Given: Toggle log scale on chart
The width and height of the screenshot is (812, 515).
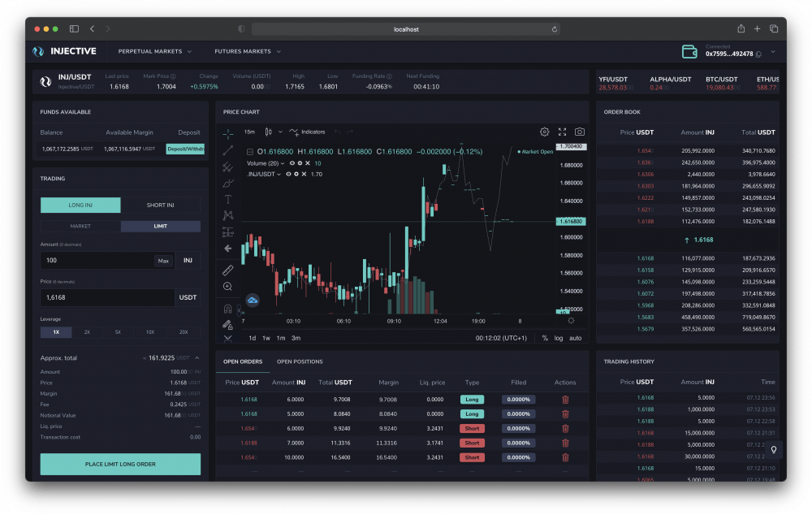Looking at the screenshot, I should point(559,339).
